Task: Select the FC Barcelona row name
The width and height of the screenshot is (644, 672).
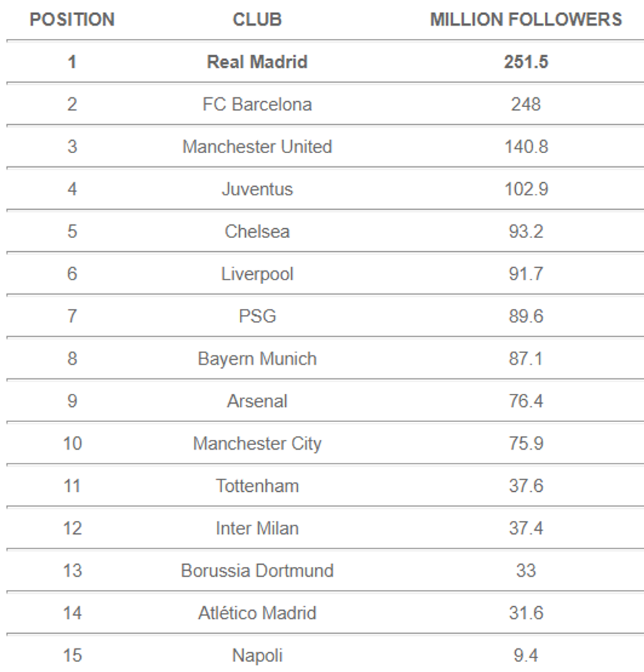Action: coord(257,105)
